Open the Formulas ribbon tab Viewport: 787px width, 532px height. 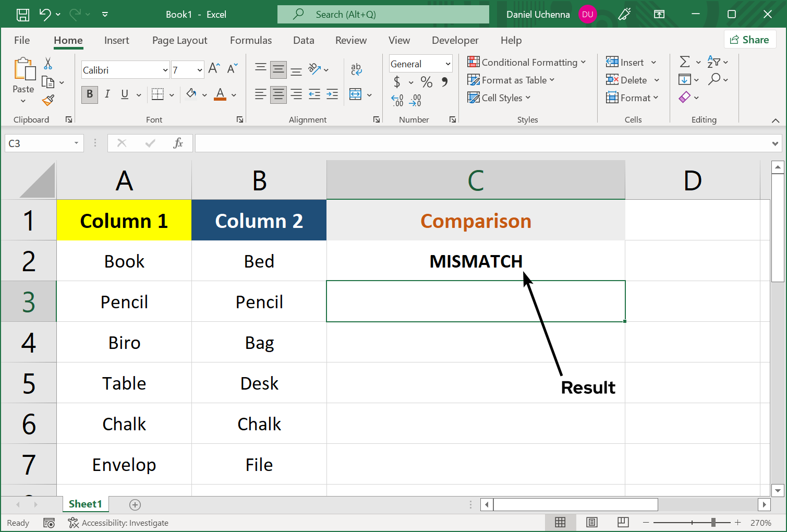pyautogui.click(x=251, y=40)
